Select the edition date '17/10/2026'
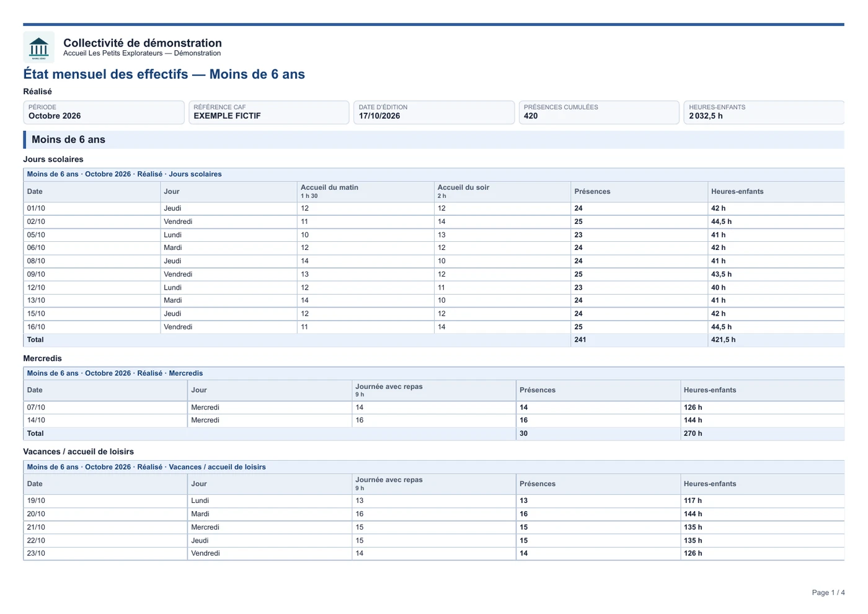Viewport: 868px width, 614px height. [x=379, y=116]
